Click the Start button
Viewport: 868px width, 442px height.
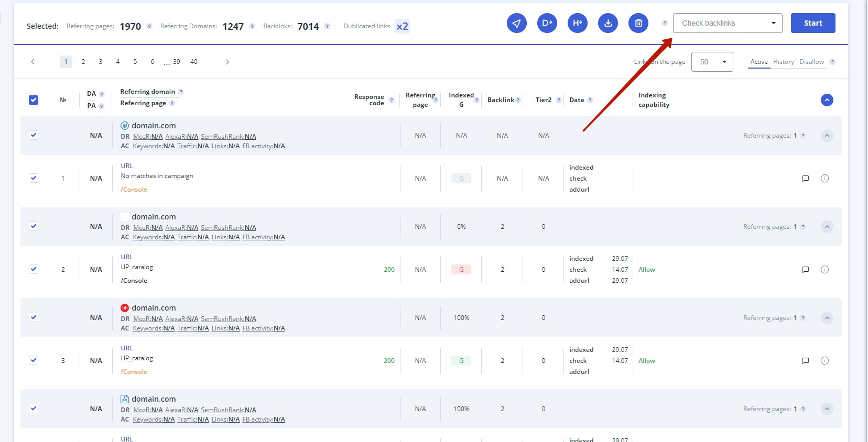tap(813, 23)
